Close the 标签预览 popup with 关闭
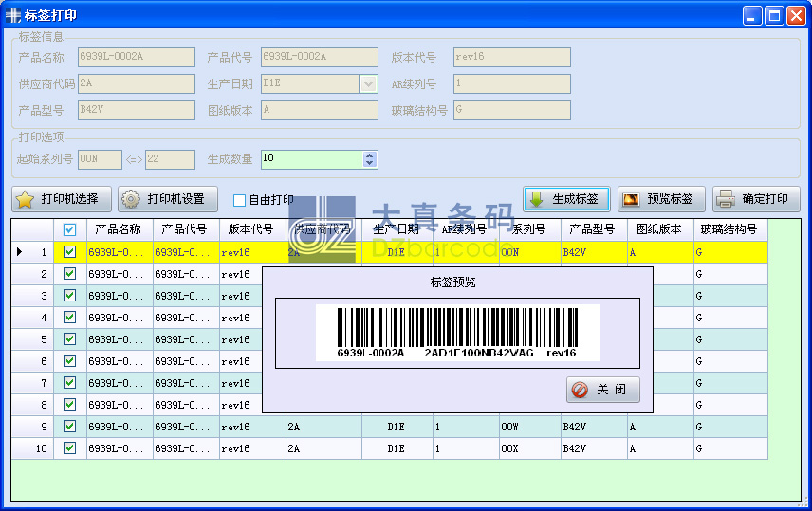 [x=603, y=390]
